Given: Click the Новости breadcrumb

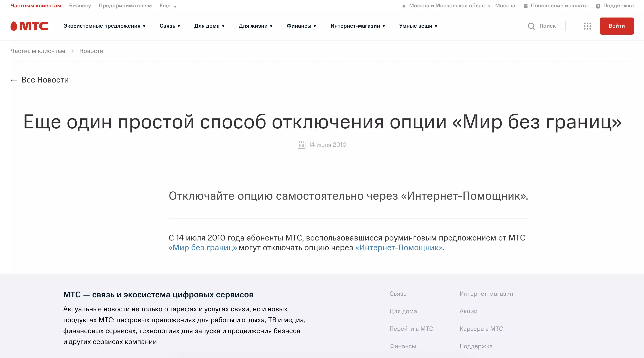Looking at the screenshot, I should click(91, 51).
